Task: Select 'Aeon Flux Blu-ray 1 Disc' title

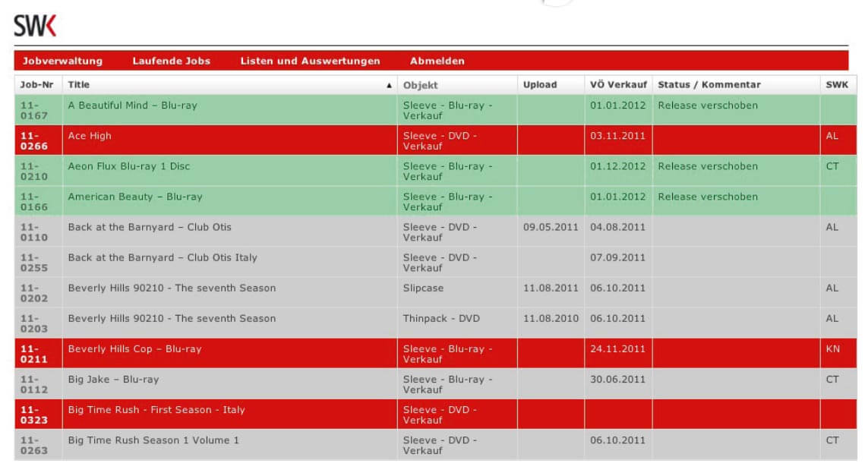Action: pyautogui.click(x=129, y=166)
